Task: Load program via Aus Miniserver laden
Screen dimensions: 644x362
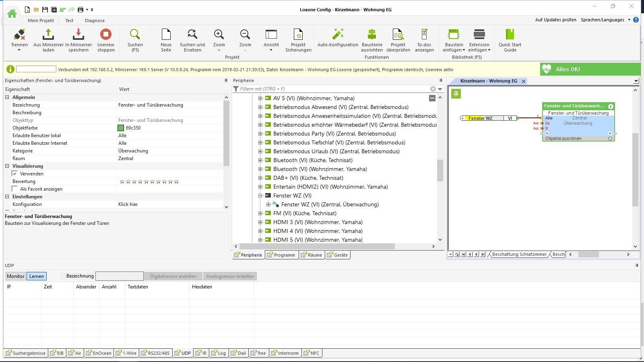Action: 48,35
